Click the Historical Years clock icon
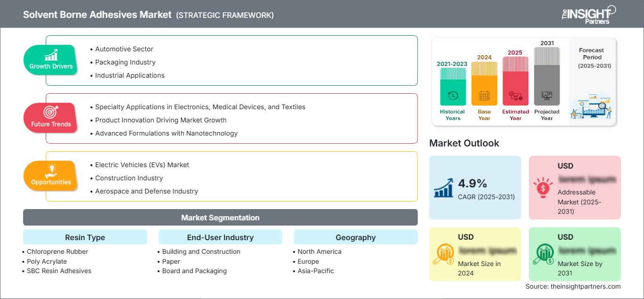This screenshot has height=299, width=644. [x=453, y=96]
